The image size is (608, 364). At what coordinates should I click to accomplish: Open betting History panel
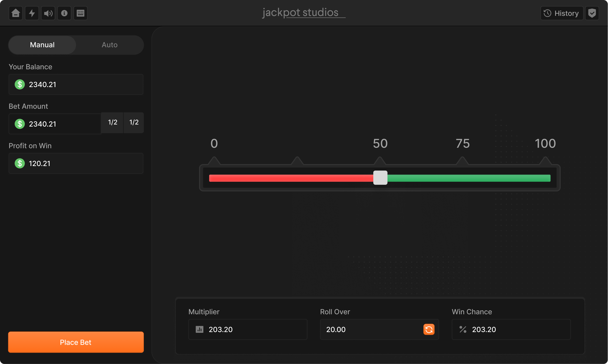[562, 13]
